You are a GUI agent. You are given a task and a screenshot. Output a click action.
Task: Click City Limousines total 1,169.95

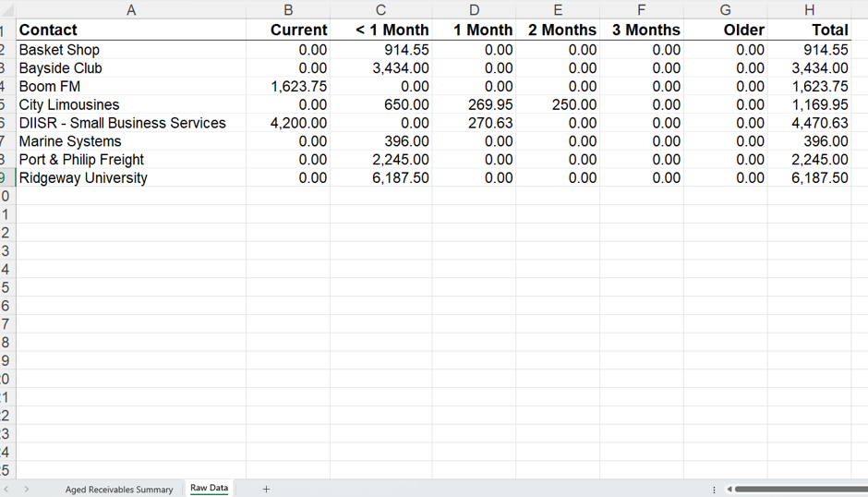pyautogui.click(x=809, y=104)
